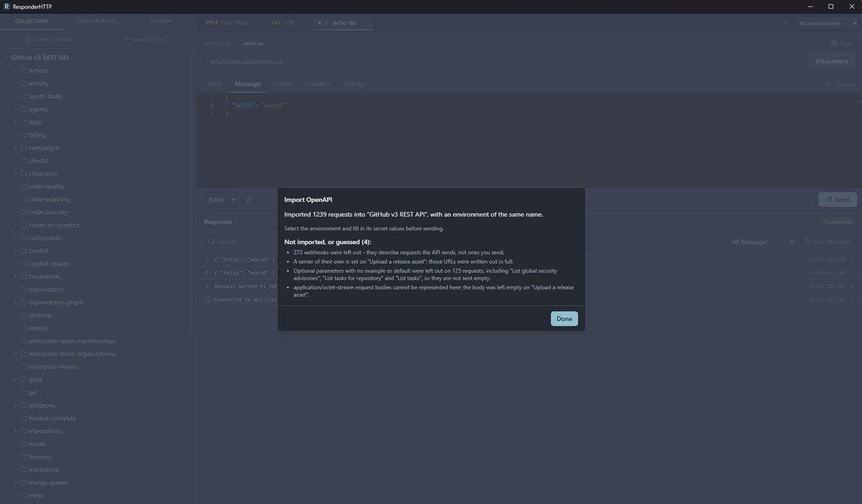The image size is (862, 504).
Task: Click the Save request button
Action: pyautogui.click(x=840, y=43)
